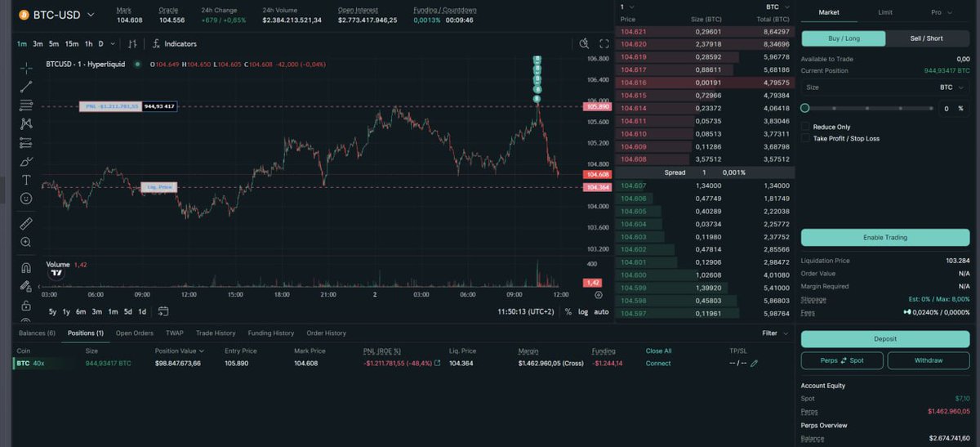
Task: Switch chart to 5m interval
Action: (54, 43)
